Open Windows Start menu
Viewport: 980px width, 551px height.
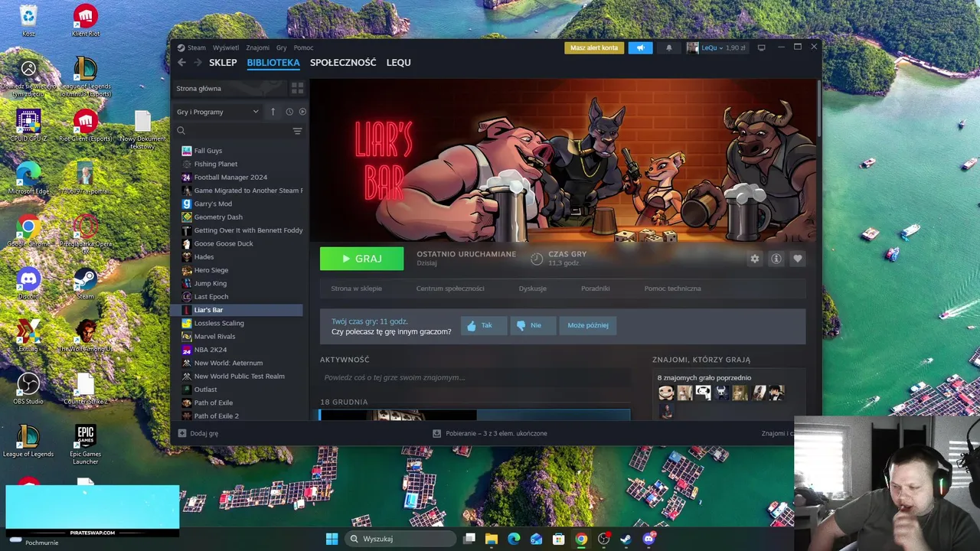[332, 539]
